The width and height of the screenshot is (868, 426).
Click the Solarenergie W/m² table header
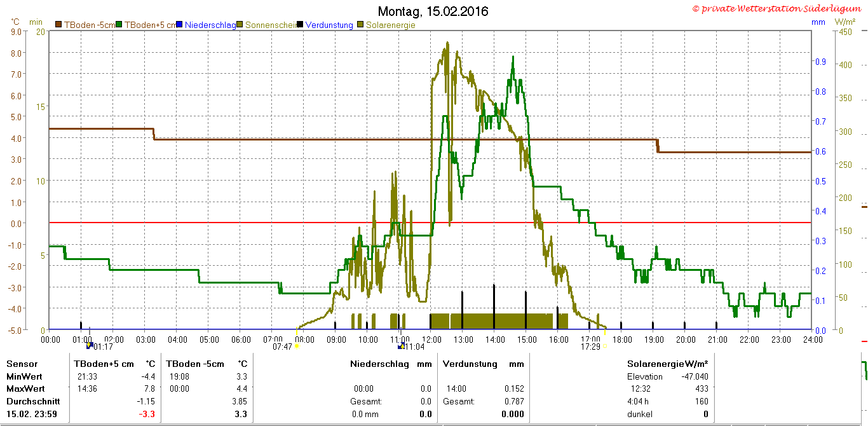667,364
